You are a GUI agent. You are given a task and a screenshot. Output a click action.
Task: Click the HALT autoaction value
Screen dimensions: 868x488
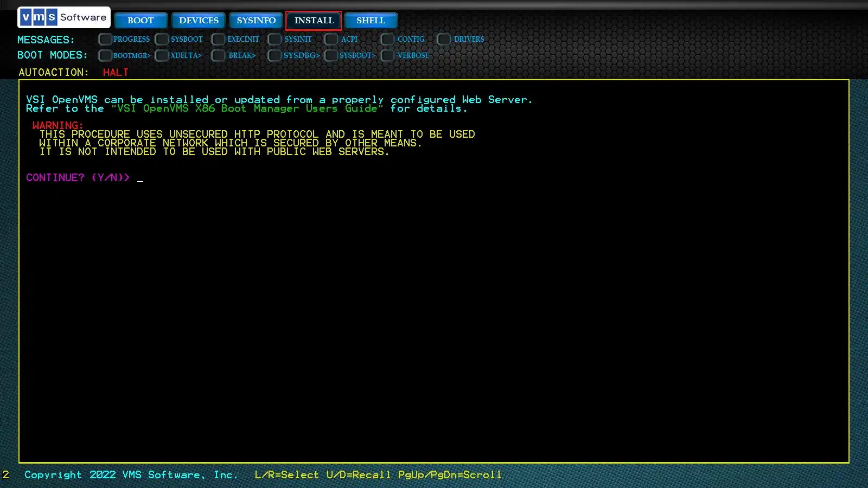pyautogui.click(x=116, y=72)
